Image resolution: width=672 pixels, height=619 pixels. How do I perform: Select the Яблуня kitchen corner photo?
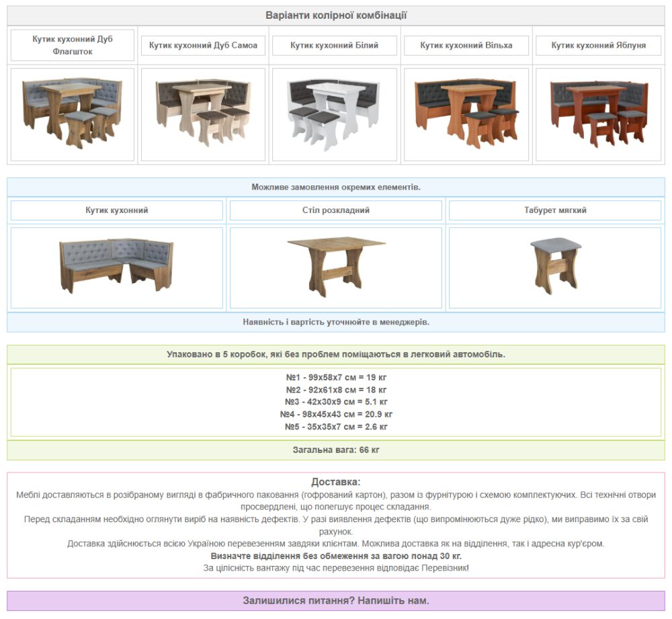(598, 114)
